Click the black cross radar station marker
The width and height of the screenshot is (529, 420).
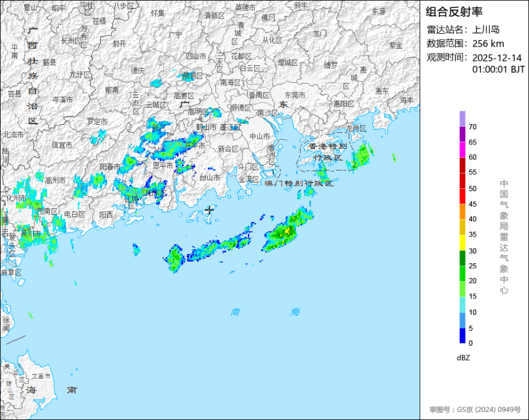210,210
